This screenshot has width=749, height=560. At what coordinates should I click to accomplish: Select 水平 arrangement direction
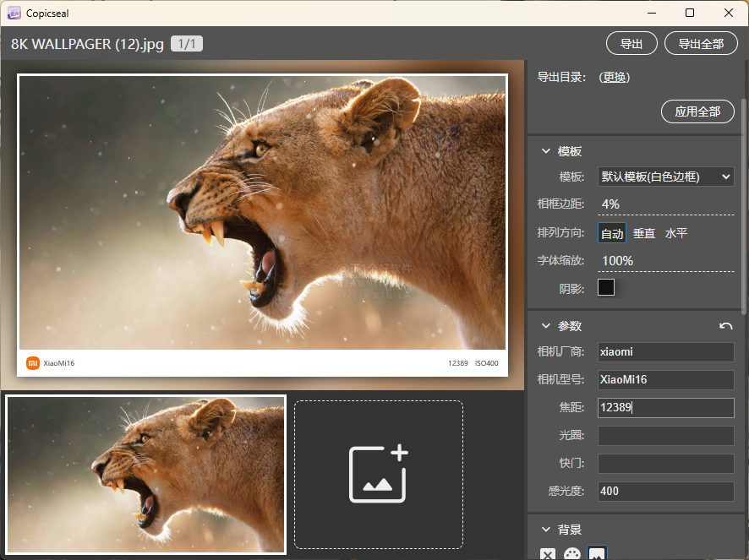coord(676,233)
